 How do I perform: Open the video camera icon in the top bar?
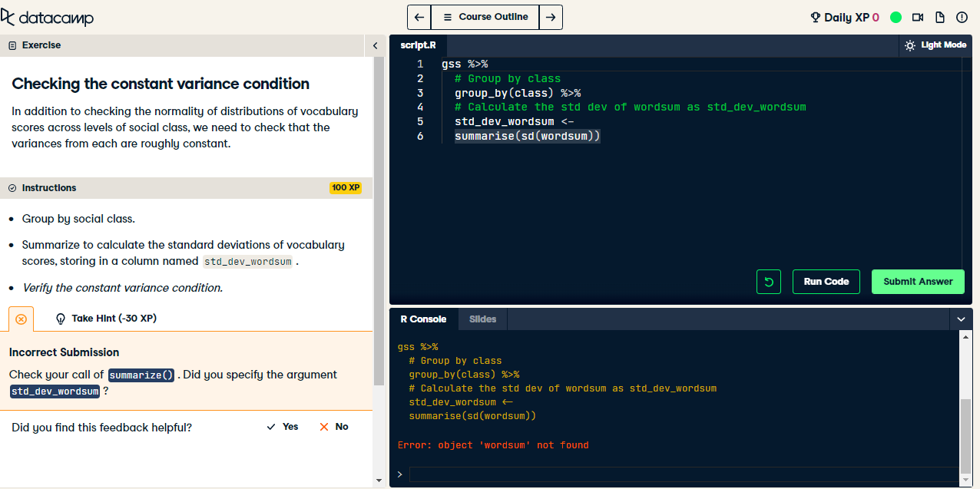click(918, 16)
